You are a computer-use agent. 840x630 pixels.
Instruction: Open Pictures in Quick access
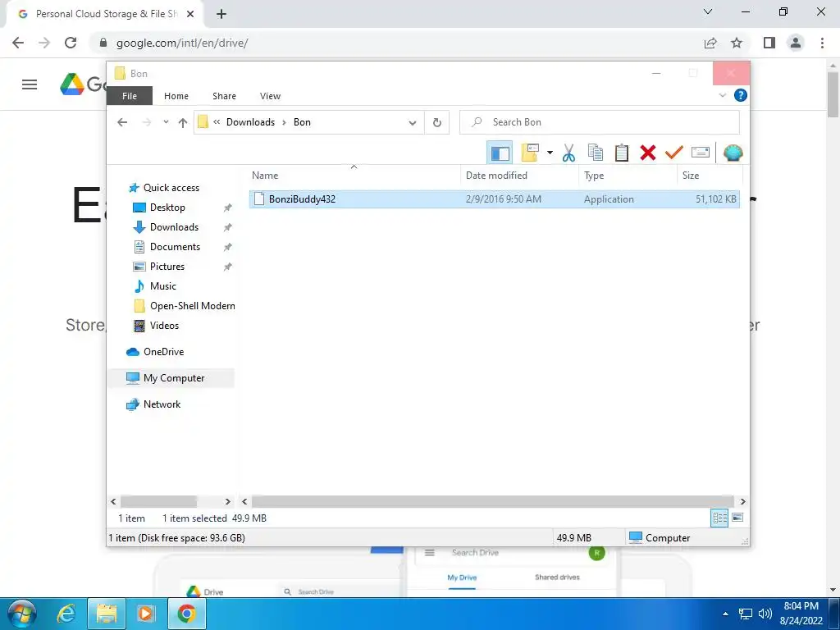(x=167, y=267)
